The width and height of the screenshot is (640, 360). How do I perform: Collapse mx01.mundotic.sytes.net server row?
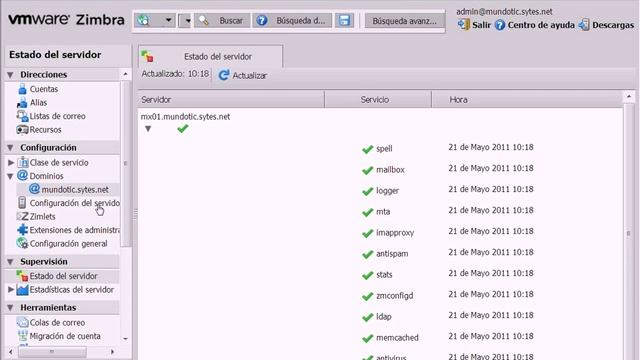point(148,129)
